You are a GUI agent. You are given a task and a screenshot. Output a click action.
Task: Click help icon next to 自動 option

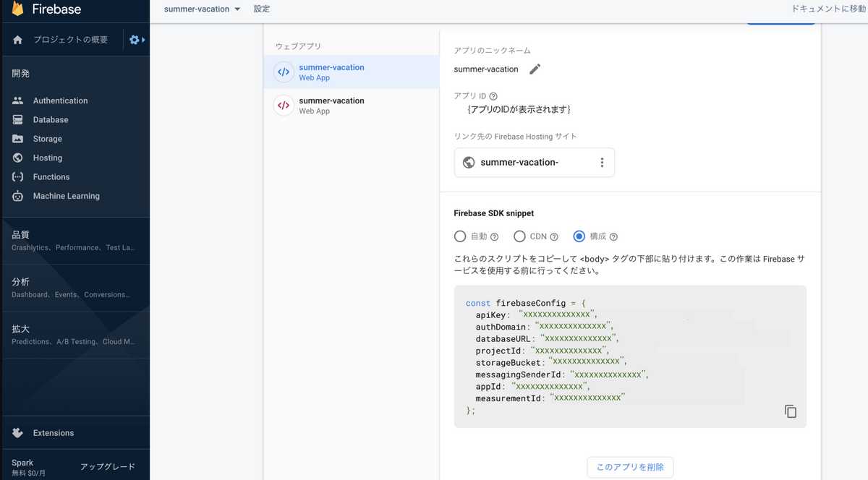[495, 236]
